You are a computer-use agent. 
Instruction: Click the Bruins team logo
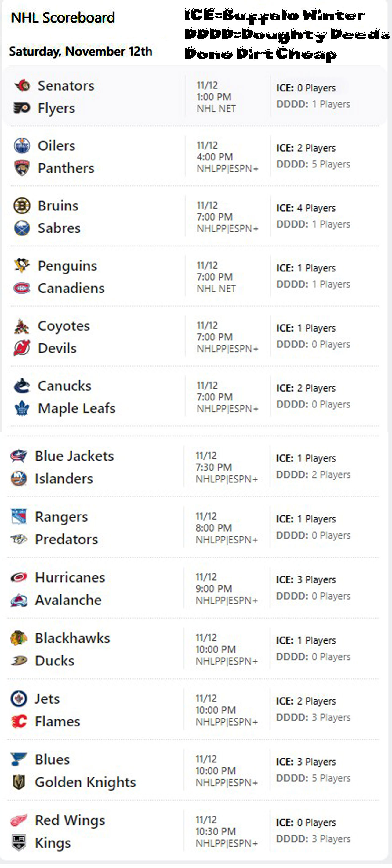tap(22, 206)
